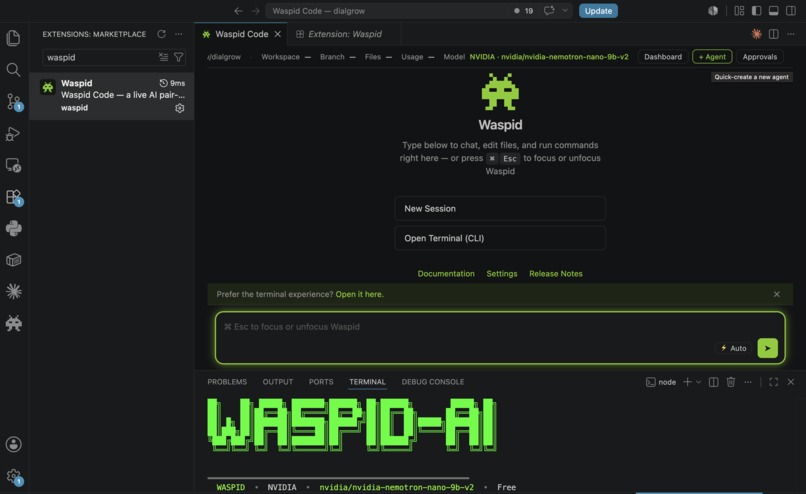
Task: Start a New Session
Action: (x=500, y=209)
